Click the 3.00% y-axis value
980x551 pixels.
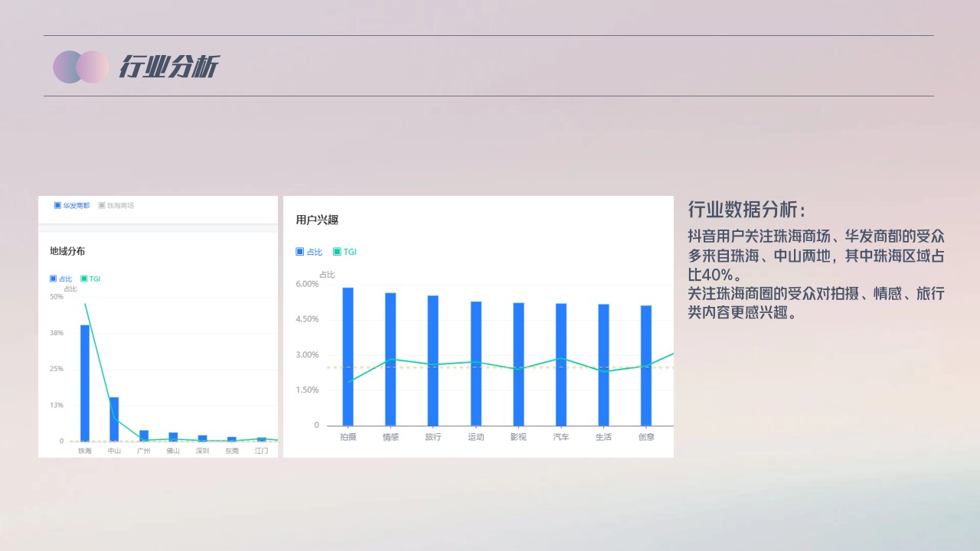(307, 355)
